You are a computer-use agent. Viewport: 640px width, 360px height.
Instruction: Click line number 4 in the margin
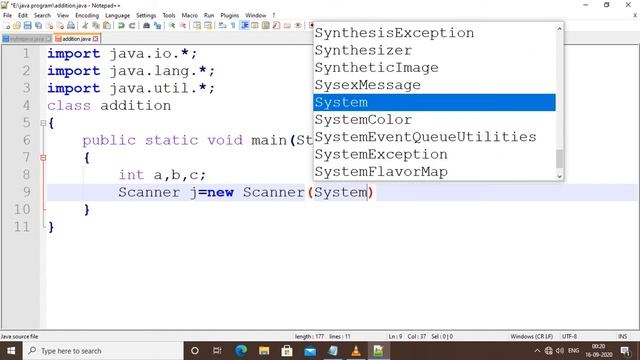[x=27, y=105]
